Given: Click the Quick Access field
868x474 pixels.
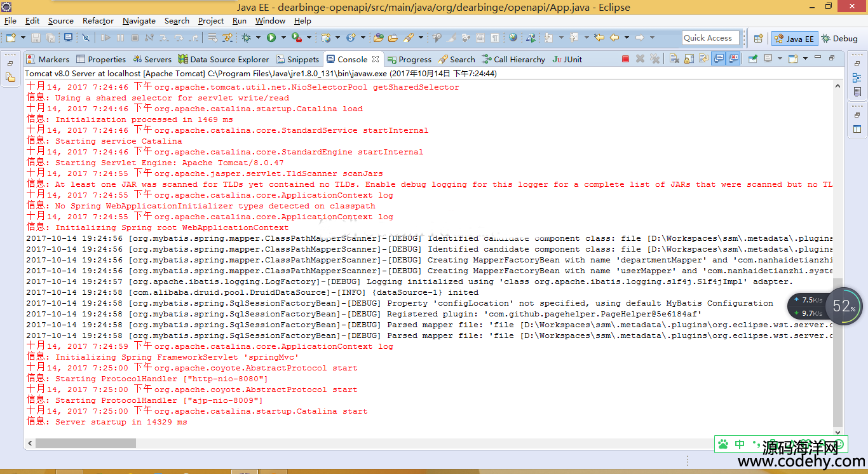Looking at the screenshot, I should tap(711, 37).
